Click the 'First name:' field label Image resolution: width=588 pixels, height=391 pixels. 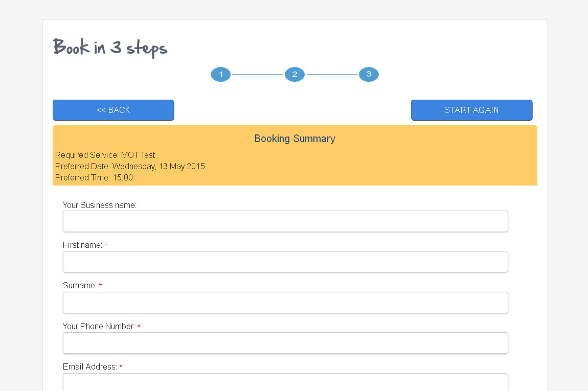tap(82, 245)
